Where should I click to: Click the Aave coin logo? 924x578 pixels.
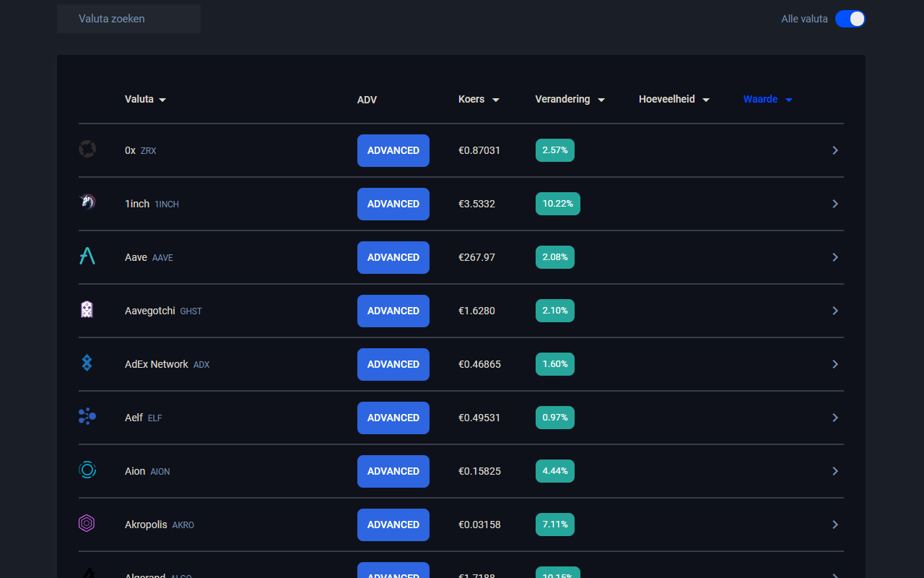87,256
